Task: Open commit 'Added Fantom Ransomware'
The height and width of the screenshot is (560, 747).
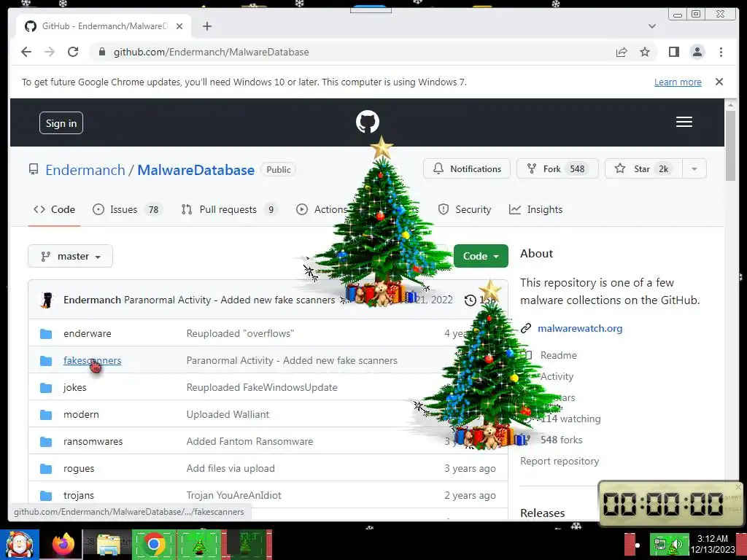Action: pos(249,441)
